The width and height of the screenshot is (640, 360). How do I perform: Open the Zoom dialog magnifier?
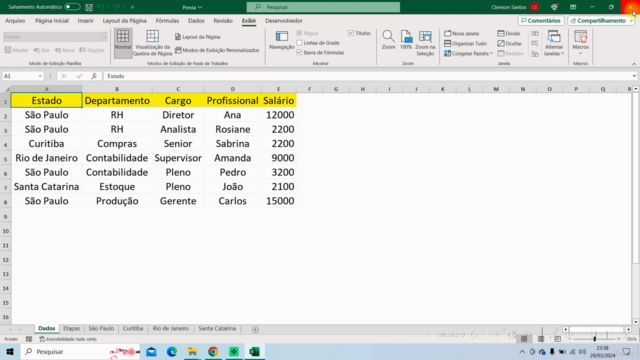[388, 40]
